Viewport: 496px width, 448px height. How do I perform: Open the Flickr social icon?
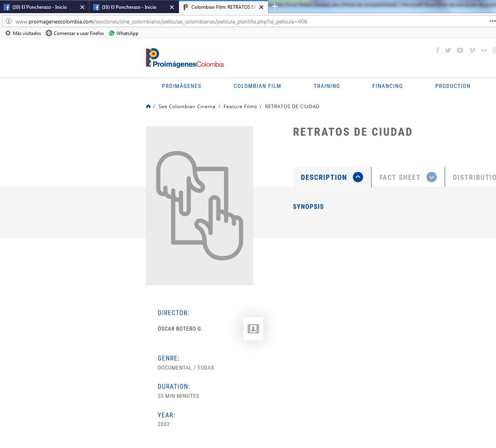click(x=484, y=50)
